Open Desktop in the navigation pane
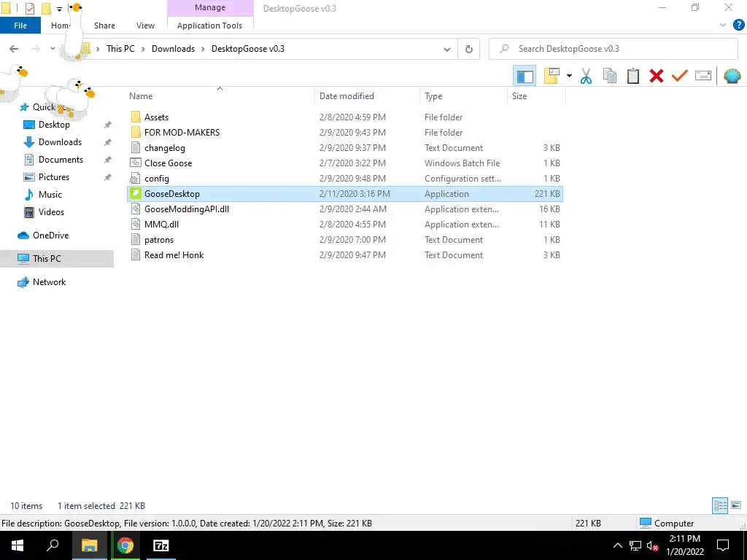Image resolution: width=747 pixels, height=560 pixels. (x=54, y=125)
